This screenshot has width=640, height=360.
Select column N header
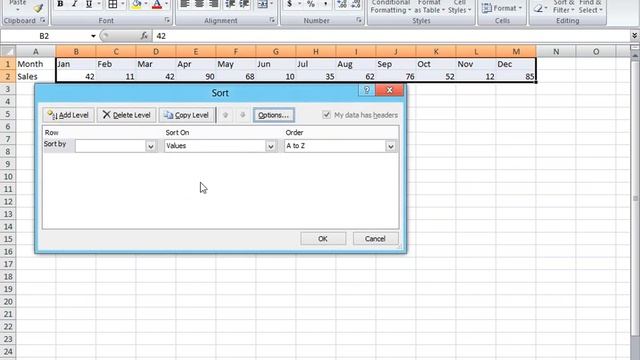(556, 51)
